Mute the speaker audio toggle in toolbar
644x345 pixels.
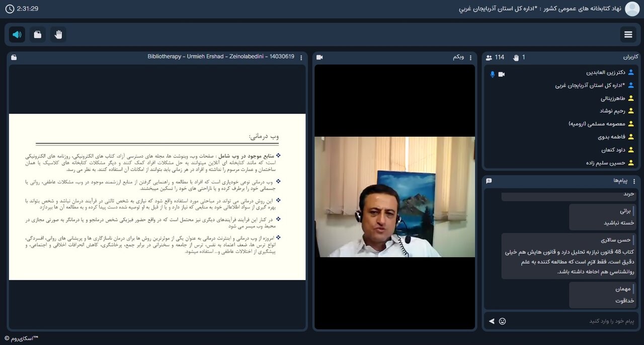[x=17, y=34]
